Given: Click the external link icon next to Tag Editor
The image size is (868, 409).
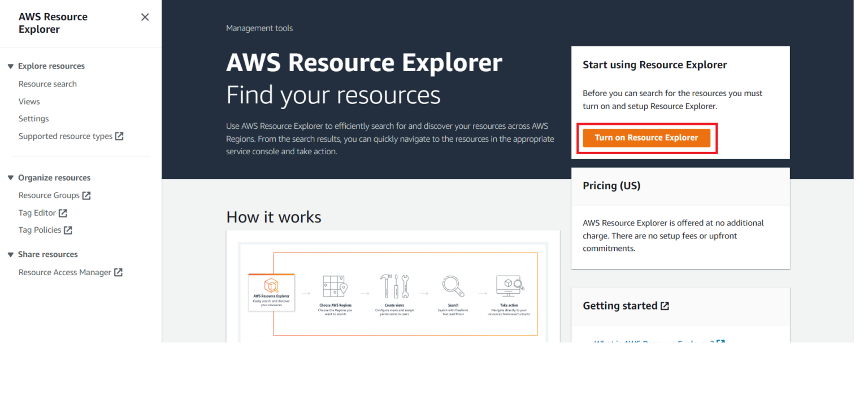Looking at the screenshot, I should pos(62,212).
